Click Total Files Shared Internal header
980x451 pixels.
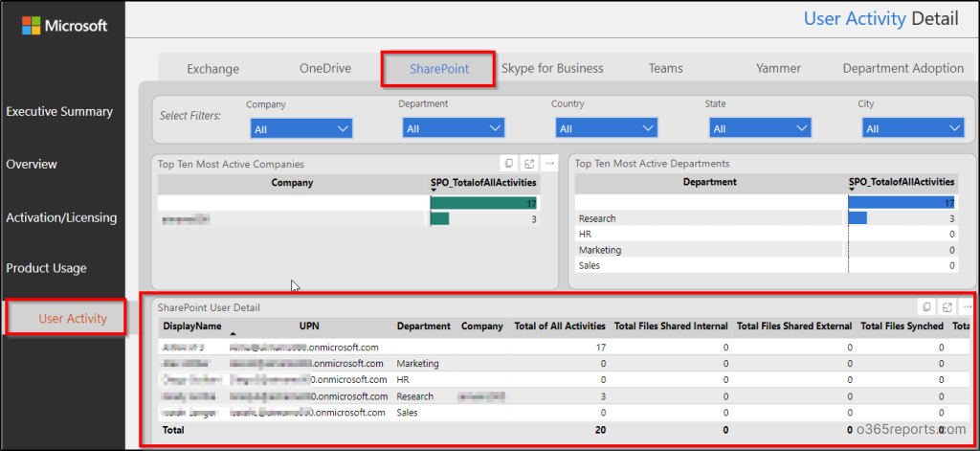point(671,326)
